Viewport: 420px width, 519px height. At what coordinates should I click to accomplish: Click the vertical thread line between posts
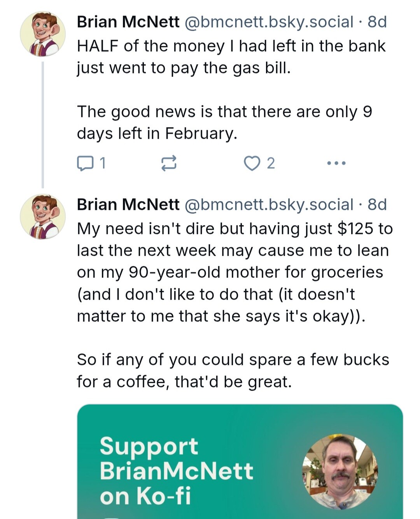(x=43, y=125)
